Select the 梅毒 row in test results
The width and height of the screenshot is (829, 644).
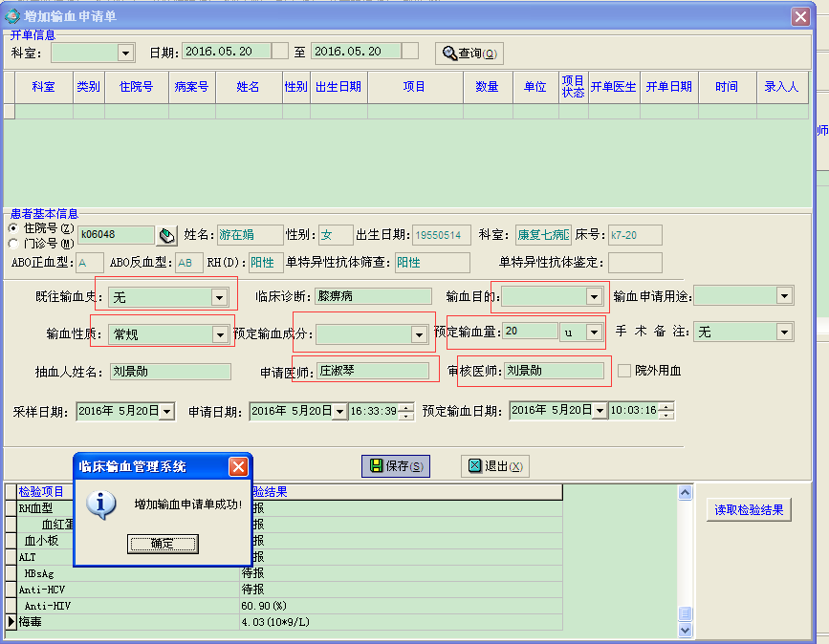289,622
